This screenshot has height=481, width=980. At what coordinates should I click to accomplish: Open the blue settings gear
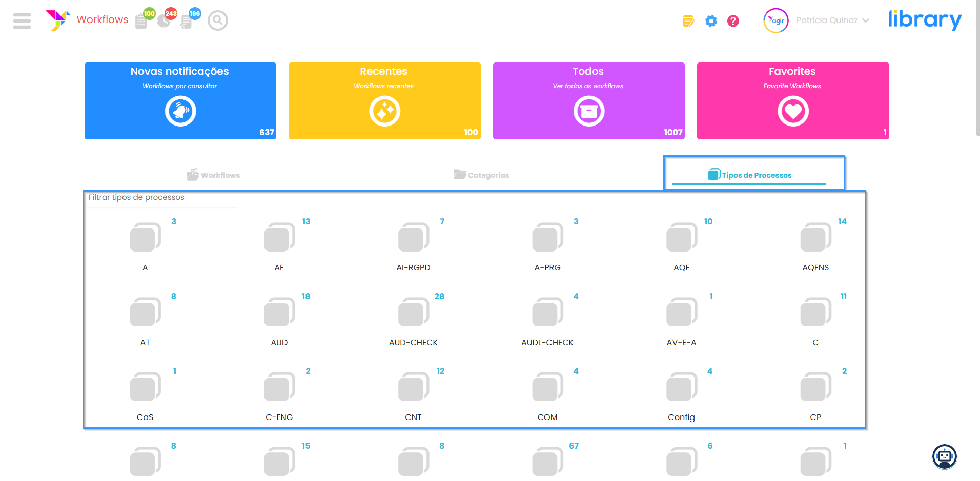click(711, 21)
